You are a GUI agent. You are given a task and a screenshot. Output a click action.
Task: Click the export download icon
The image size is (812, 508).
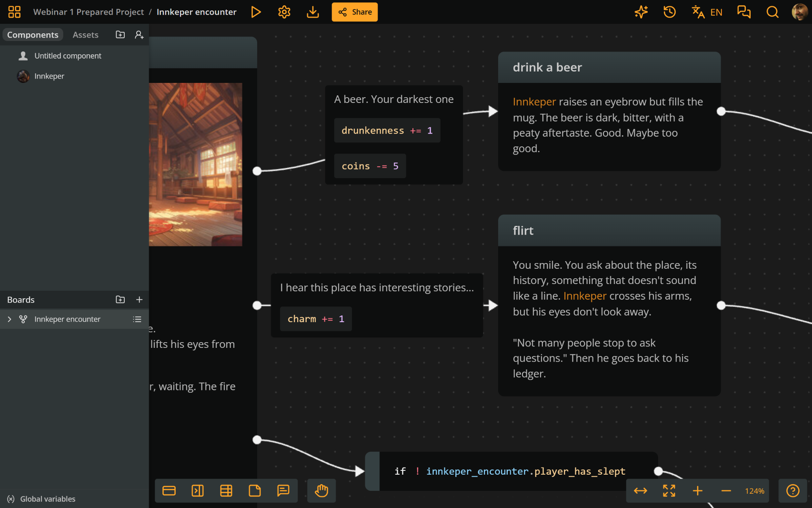[313, 12]
